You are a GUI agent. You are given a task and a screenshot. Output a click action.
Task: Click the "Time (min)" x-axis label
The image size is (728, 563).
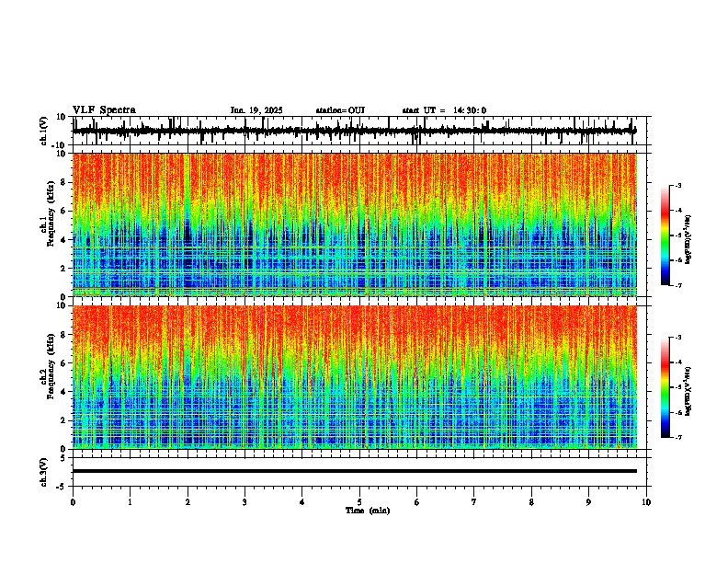(368, 511)
